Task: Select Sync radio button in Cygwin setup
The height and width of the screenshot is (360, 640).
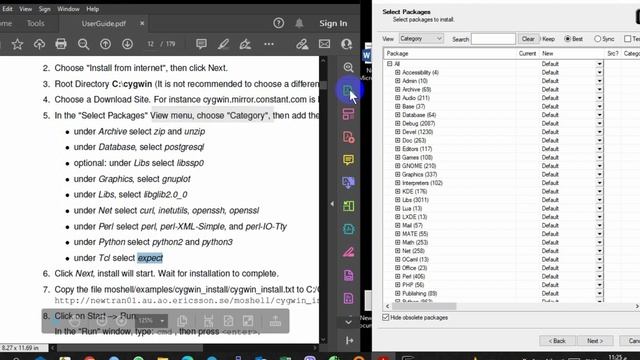Action: point(598,39)
